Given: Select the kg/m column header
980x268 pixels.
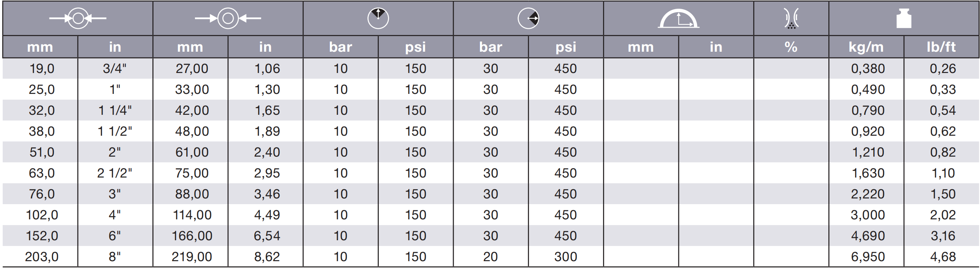Looking at the screenshot, I should click(866, 47).
